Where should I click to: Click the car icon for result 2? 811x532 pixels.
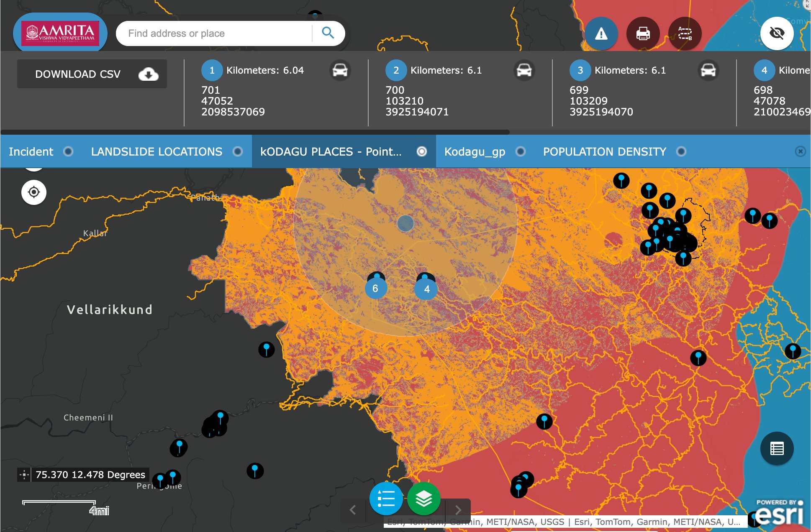(524, 70)
